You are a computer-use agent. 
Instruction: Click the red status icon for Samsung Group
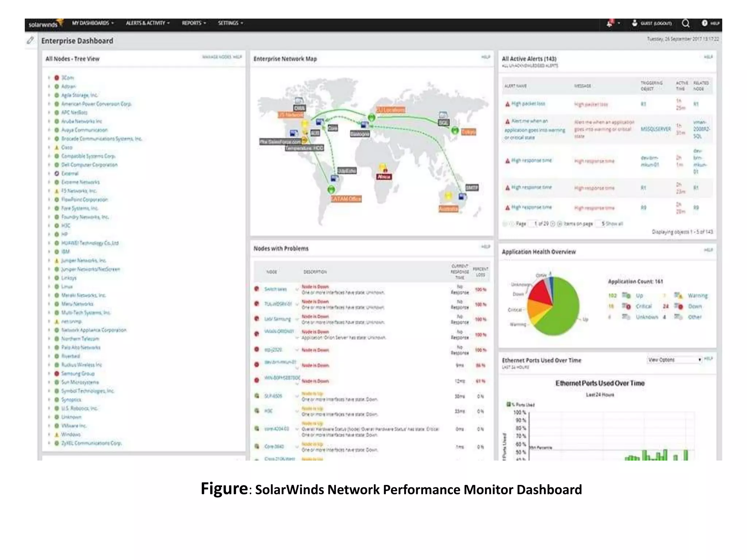pyautogui.click(x=57, y=373)
